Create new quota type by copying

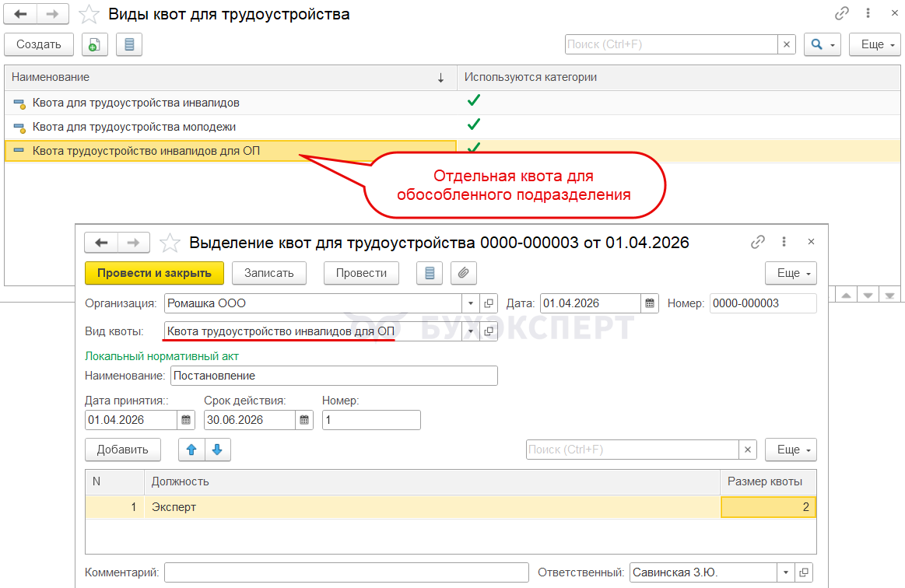coord(95,44)
